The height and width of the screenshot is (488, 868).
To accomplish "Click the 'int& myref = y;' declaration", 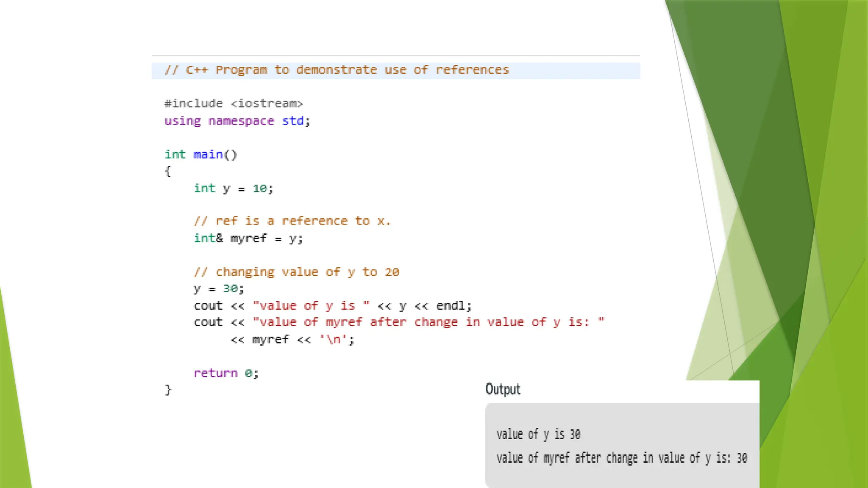I will (x=248, y=238).
